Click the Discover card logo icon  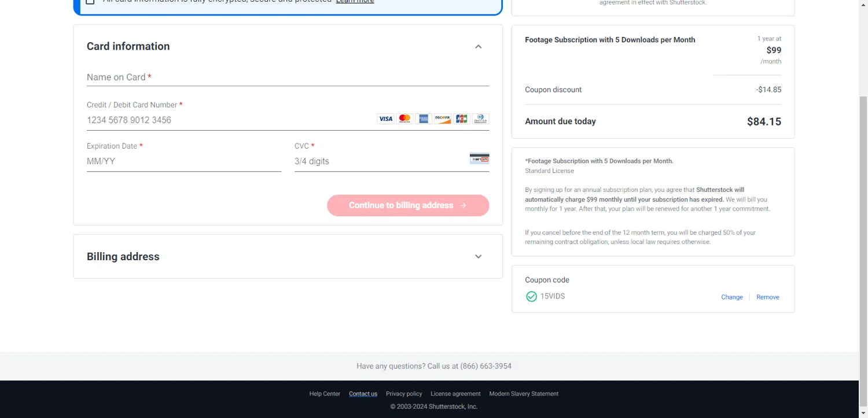click(443, 119)
